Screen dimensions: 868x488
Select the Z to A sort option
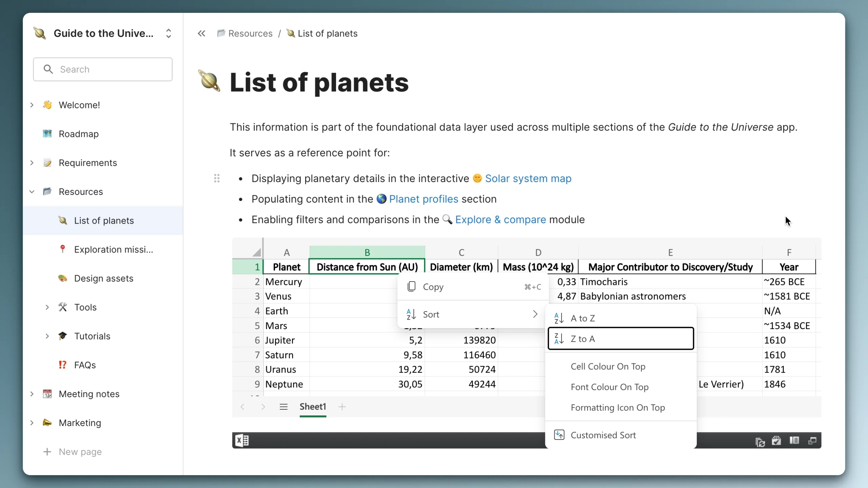pyautogui.click(x=620, y=339)
